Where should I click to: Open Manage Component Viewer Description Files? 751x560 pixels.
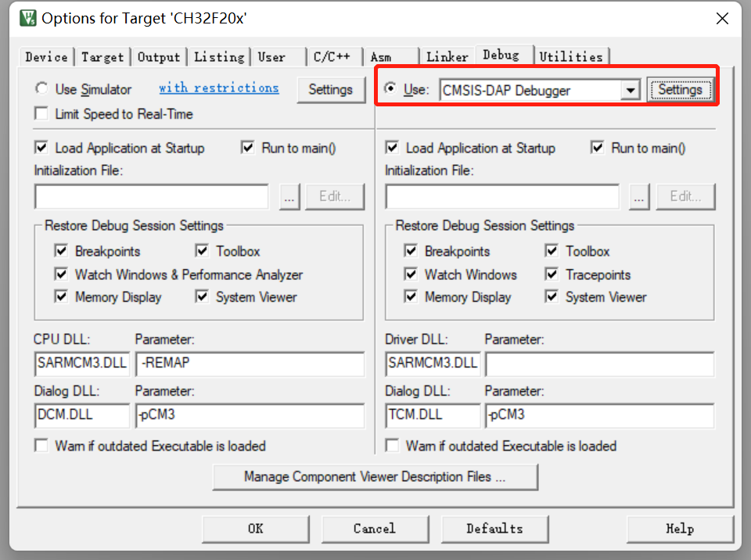pyautogui.click(x=375, y=477)
